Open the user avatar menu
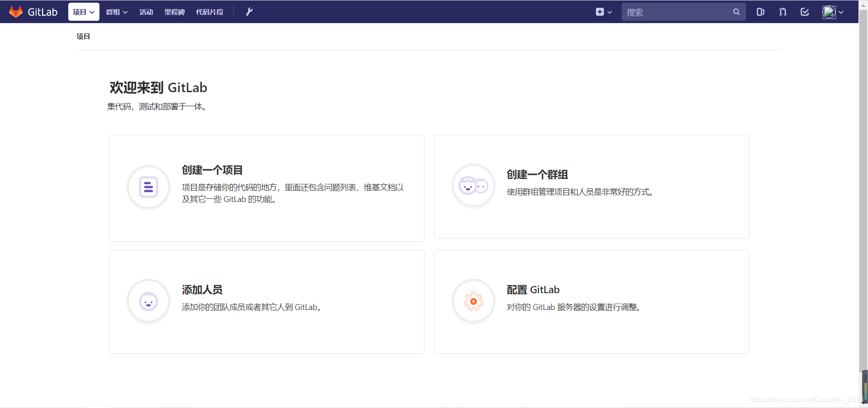The height and width of the screenshot is (408, 868). click(833, 12)
